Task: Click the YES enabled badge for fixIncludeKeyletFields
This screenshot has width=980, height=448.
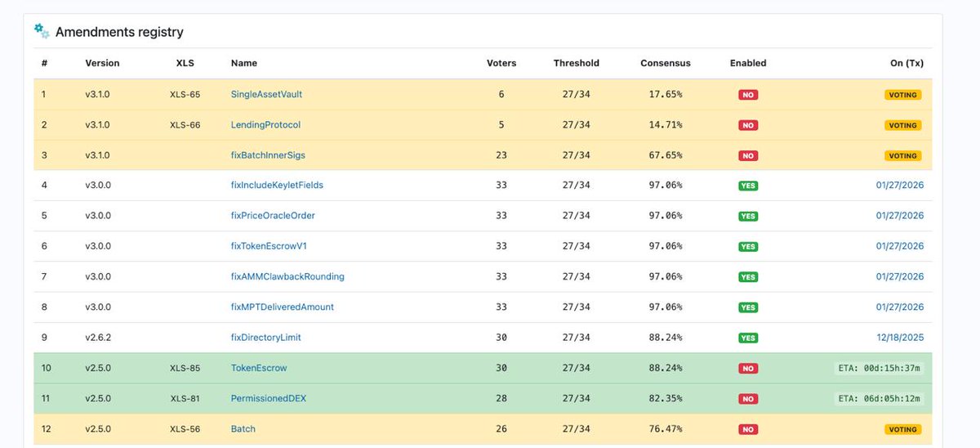Action: pyautogui.click(x=748, y=186)
